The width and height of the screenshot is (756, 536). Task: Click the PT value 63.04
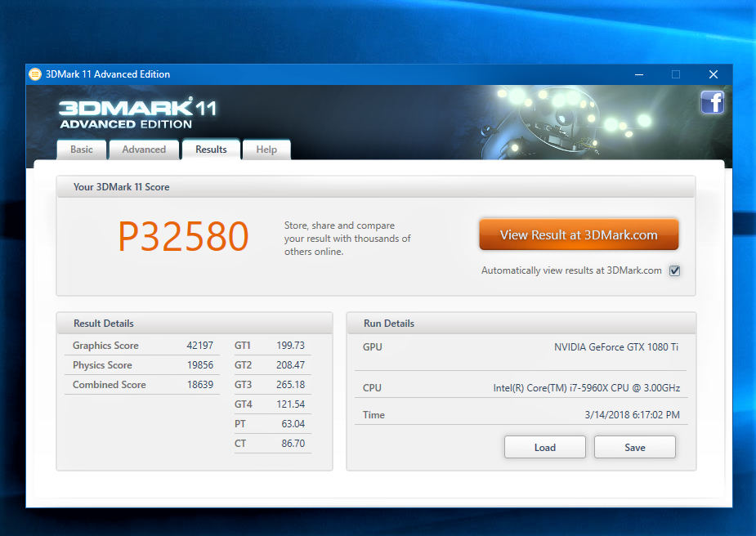pyautogui.click(x=293, y=424)
